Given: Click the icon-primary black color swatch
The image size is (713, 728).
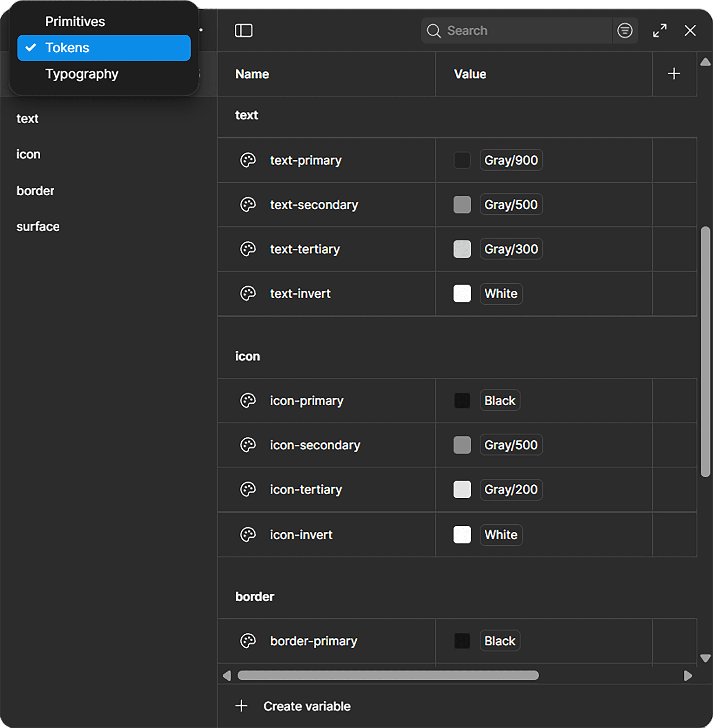Looking at the screenshot, I should click(x=462, y=401).
